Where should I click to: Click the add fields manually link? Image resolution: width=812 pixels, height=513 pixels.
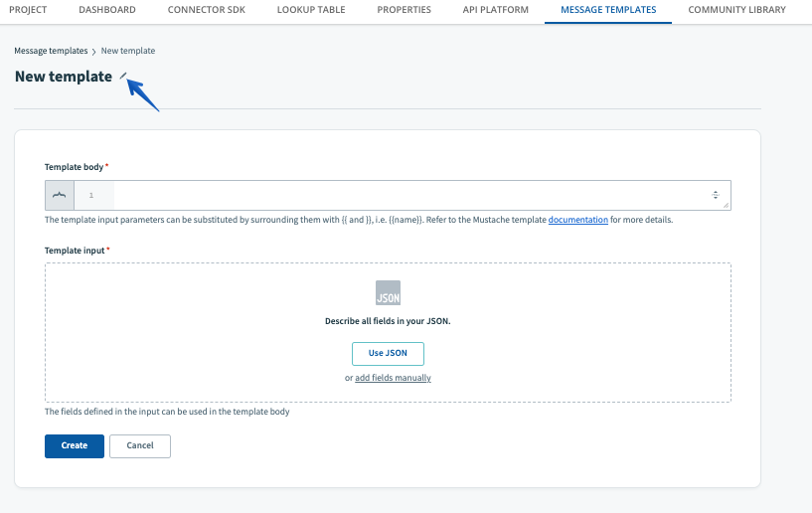click(x=393, y=378)
